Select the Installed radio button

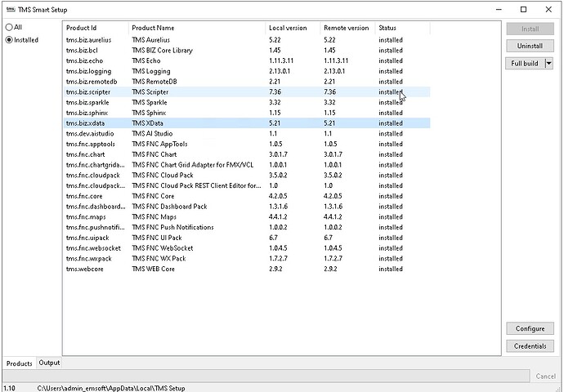point(10,39)
